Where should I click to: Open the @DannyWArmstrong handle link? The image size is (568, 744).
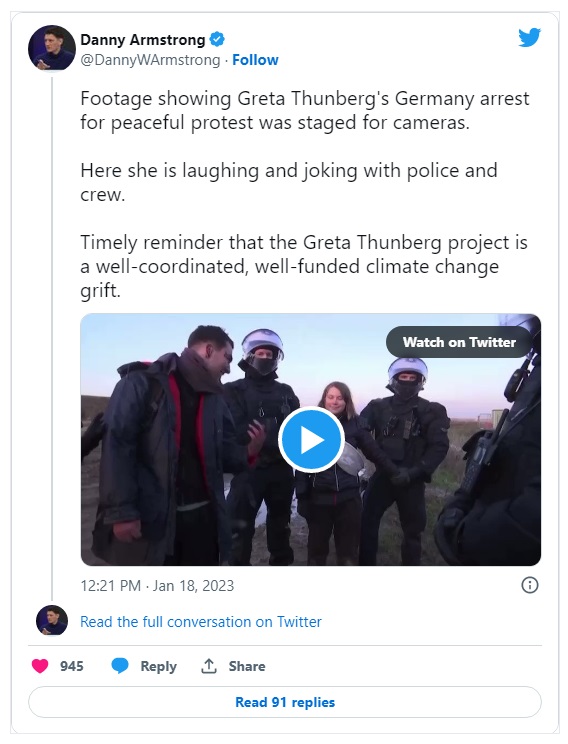tap(150, 60)
